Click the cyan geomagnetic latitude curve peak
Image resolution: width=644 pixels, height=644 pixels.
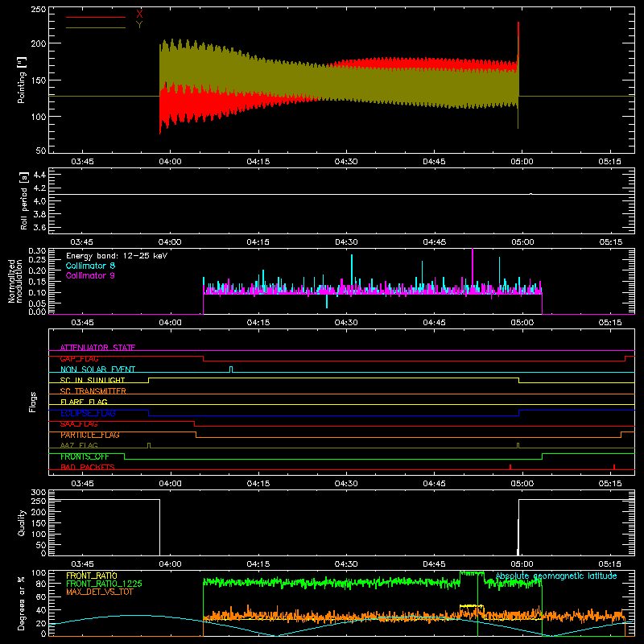135,615
